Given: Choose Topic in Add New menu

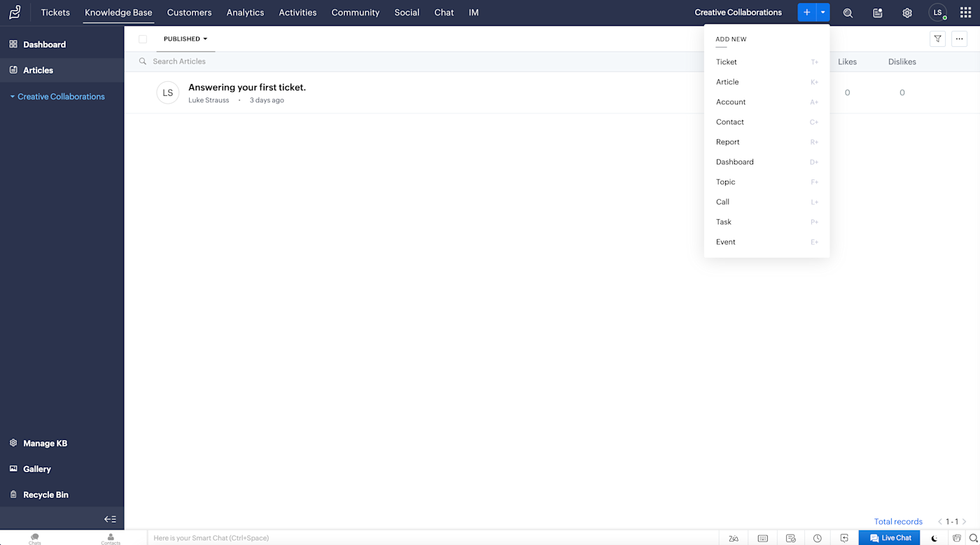Looking at the screenshot, I should (x=766, y=182).
